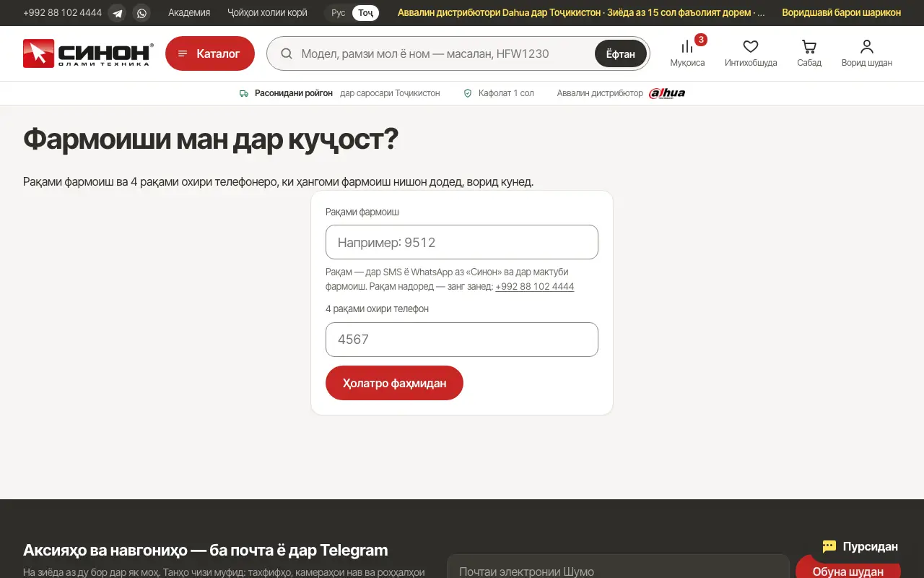This screenshot has height=578, width=924.
Task: Open the Сабад shopping cart icon
Action: click(x=809, y=53)
